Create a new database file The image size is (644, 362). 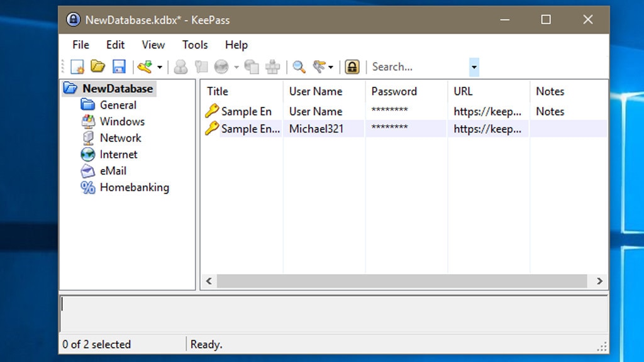pyautogui.click(x=77, y=66)
